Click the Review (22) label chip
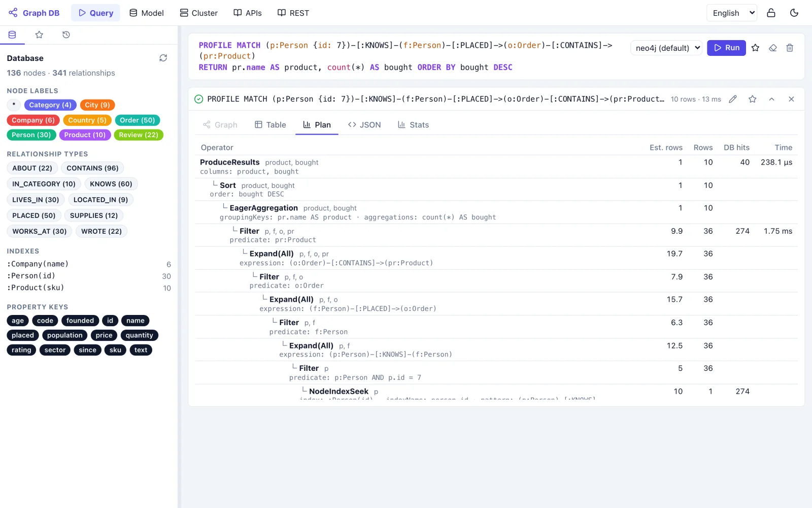The width and height of the screenshot is (812, 508). pos(139,135)
